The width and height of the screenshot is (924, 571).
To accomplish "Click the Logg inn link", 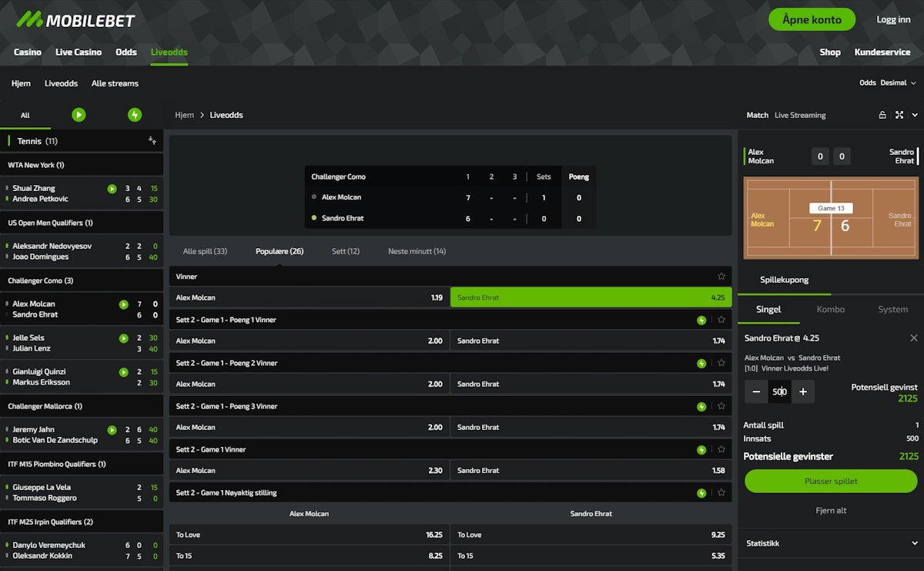I will [x=893, y=19].
